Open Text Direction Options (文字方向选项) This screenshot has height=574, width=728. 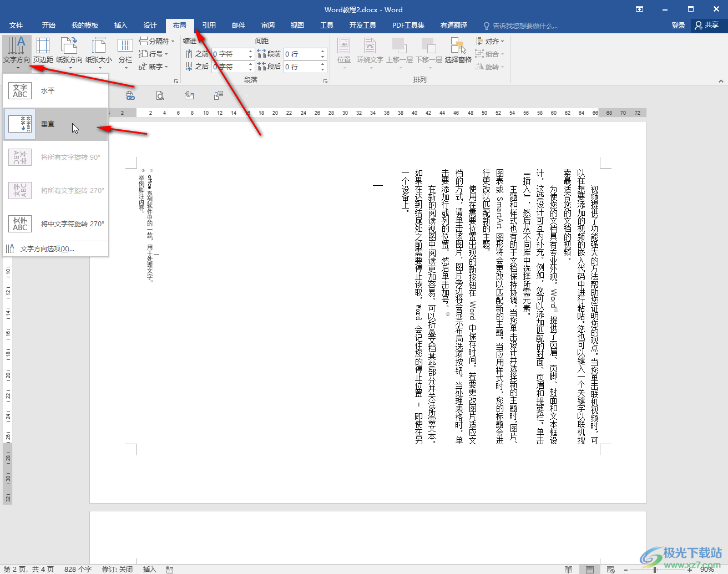tap(55, 249)
